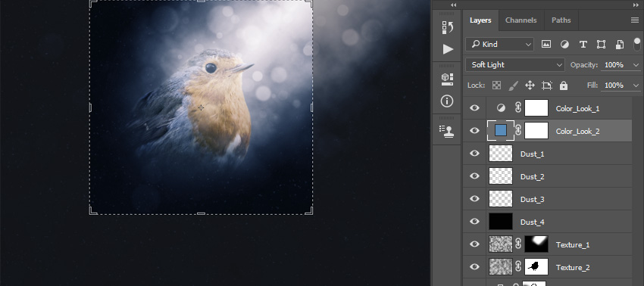Screen dimensions: 644x286
Task: Open the Opacity slider dropdown arrow
Action: click(x=636, y=65)
